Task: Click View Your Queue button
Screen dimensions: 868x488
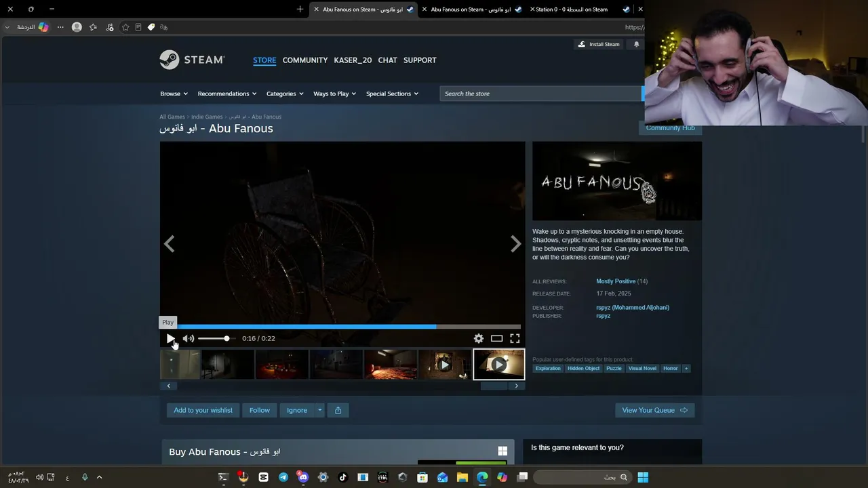Action: tap(655, 410)
